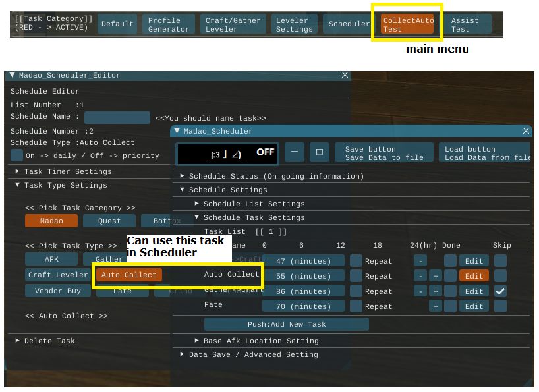Click the Schedule Name input field
The image size is (539, 392).
click(x=117, y=117)
